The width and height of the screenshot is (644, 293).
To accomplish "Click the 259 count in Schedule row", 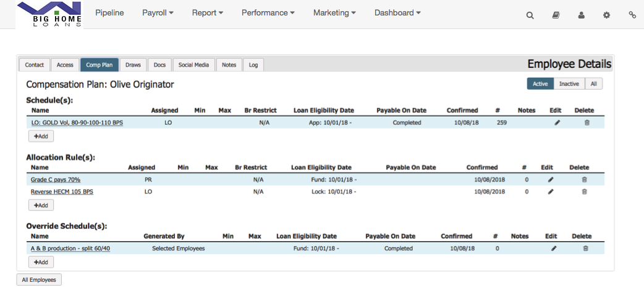I will tap(501, 122).
